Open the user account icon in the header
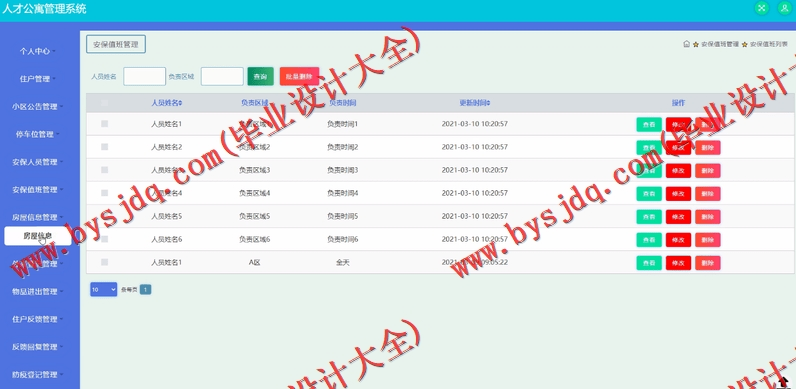This screenshot has height=389, width=796. [785, 8]
